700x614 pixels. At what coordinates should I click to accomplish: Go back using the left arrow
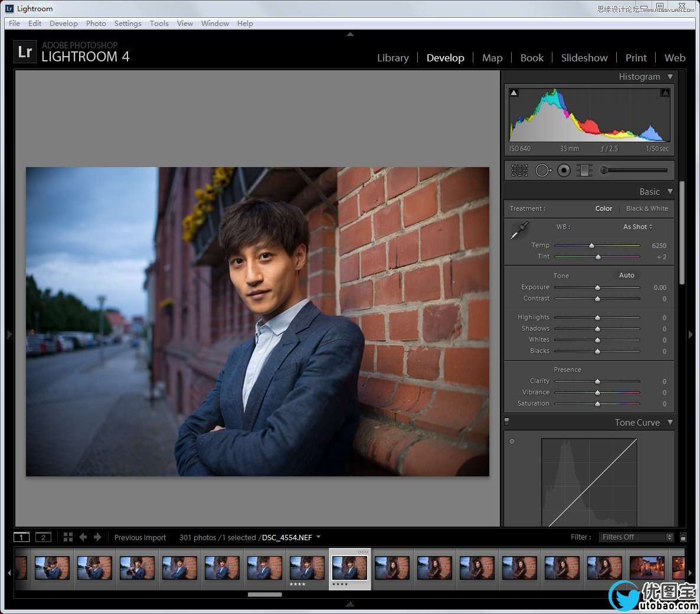[83, 537]
